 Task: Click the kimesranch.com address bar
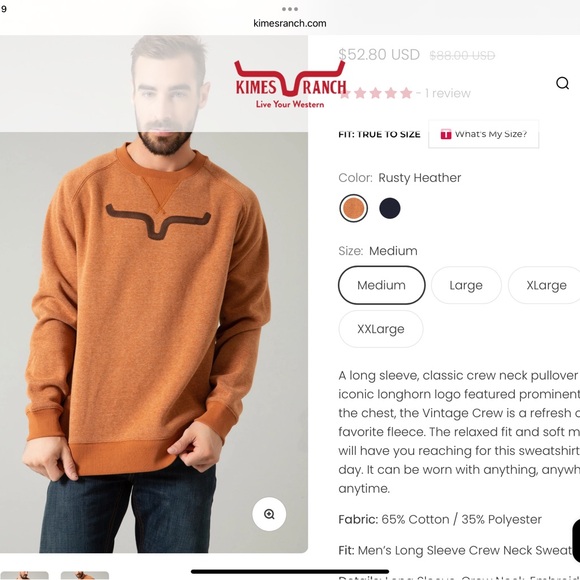coord(290,23)
